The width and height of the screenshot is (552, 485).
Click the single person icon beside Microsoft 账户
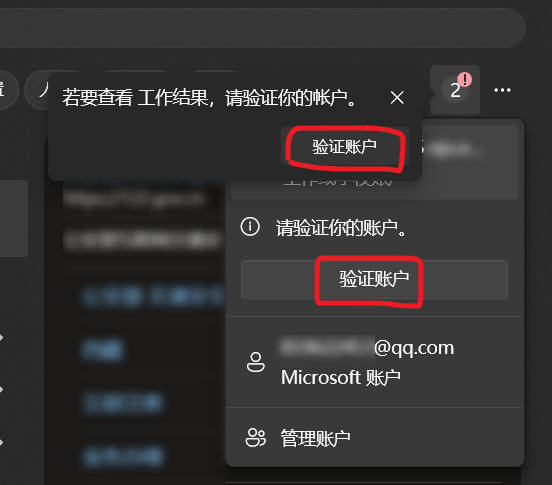256,362
